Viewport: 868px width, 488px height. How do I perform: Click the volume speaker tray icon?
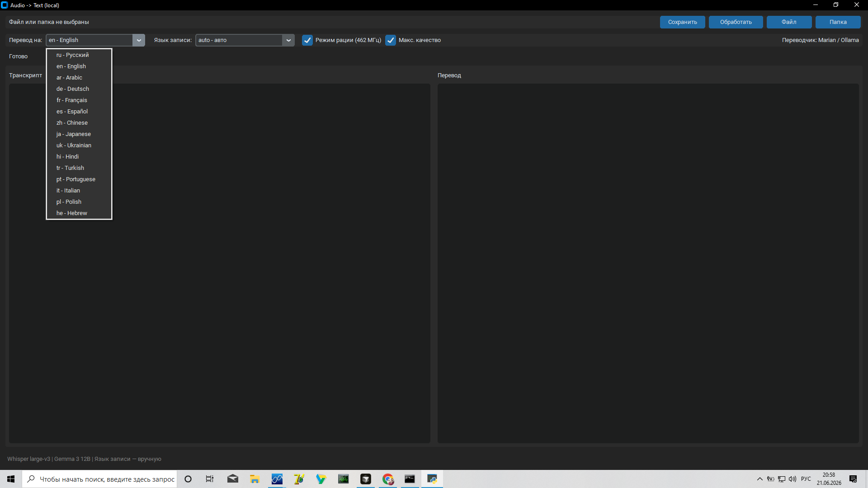793,479
